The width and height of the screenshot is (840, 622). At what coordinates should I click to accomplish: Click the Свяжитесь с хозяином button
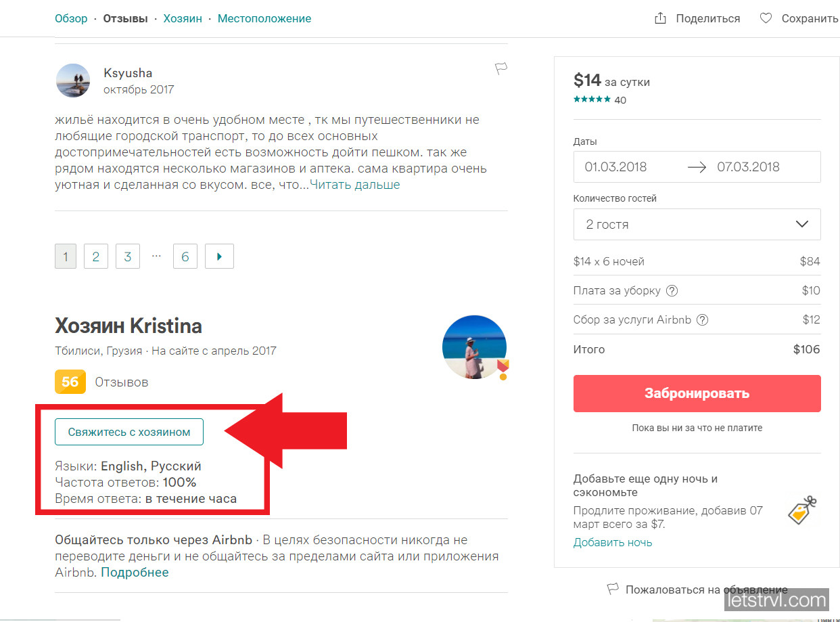click(x=129, y=431)
